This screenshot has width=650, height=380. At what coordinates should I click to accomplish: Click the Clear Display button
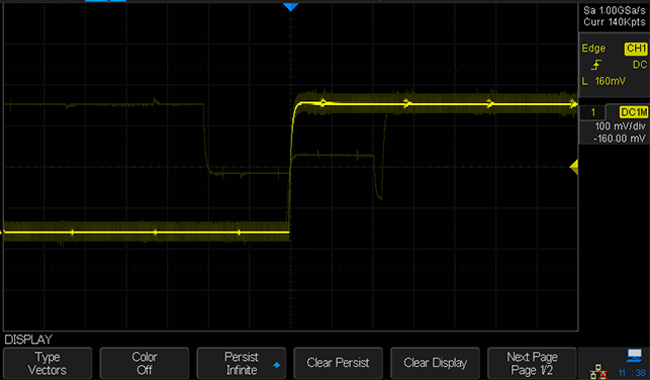[x=435, y=363]
